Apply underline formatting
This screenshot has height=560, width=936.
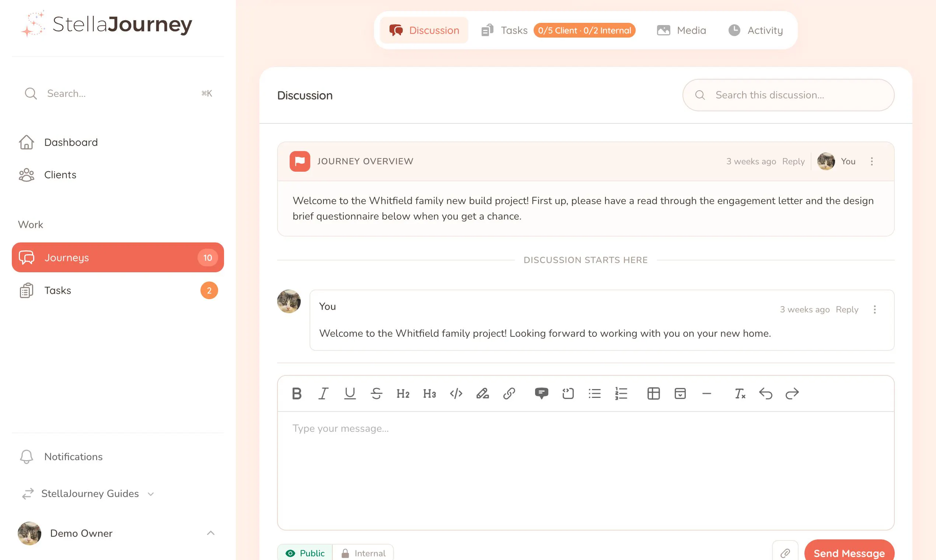(350, 393)
